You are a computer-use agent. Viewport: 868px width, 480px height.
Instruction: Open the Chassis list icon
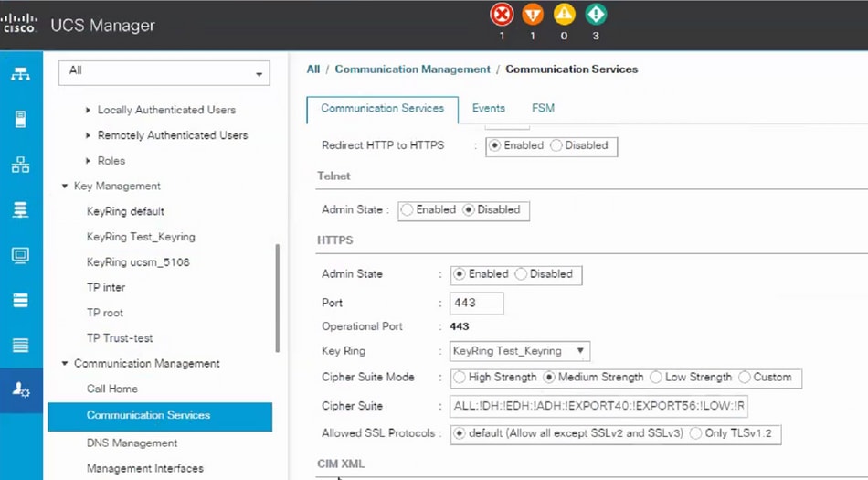click(x=20, y=346)
